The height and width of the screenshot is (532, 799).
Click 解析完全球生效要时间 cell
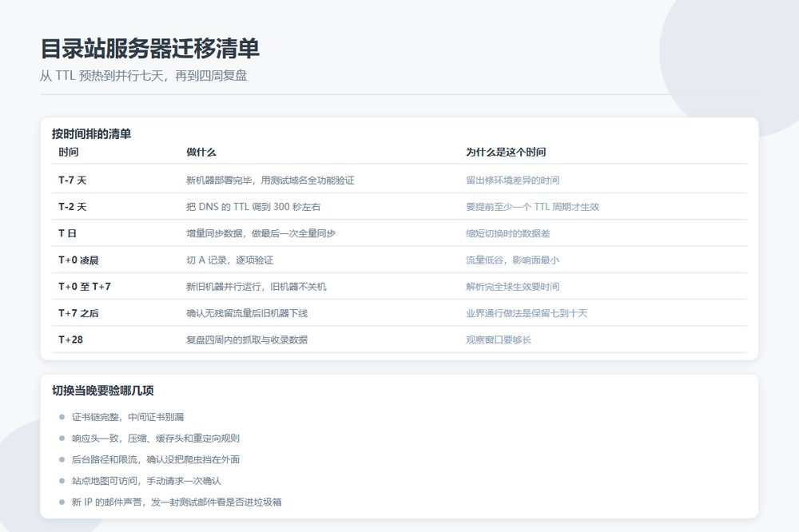(512, 287)
